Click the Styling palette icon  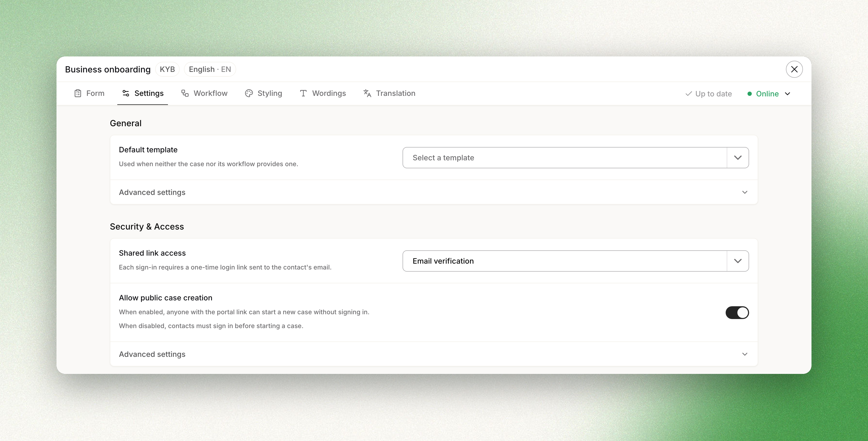[249, 93]
